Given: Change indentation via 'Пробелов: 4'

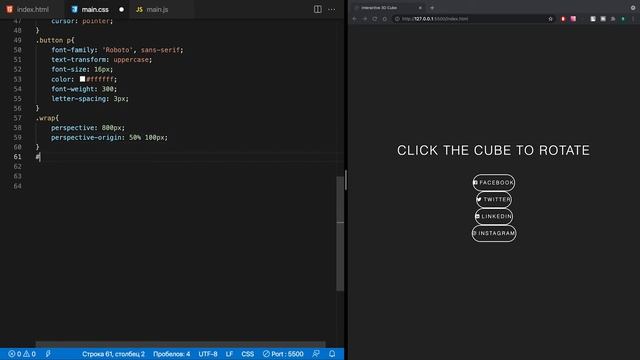Looking at the screenshot, I should 171,354.
